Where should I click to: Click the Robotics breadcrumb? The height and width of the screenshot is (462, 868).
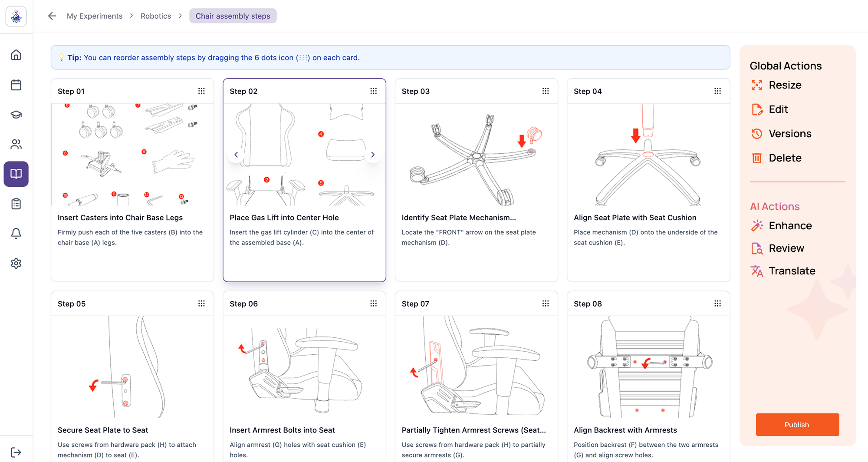[156, 16]
